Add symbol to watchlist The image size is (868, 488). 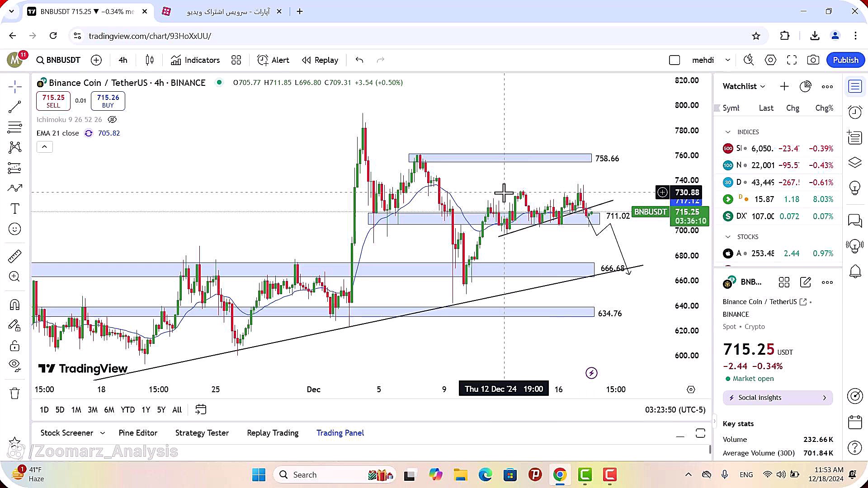tap(784, 86)
